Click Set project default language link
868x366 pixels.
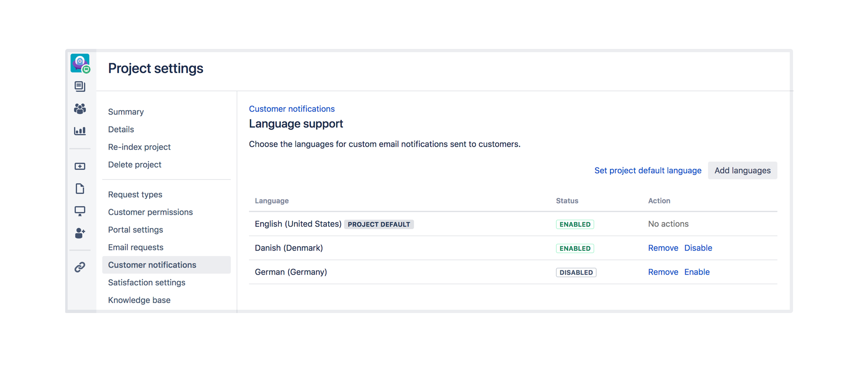[648, 170]
